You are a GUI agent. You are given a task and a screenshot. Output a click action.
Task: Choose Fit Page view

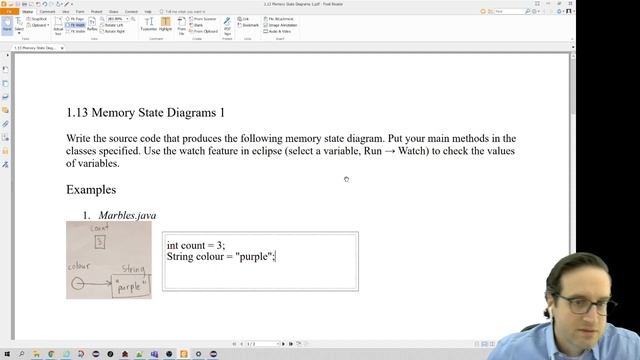(75, 19)
